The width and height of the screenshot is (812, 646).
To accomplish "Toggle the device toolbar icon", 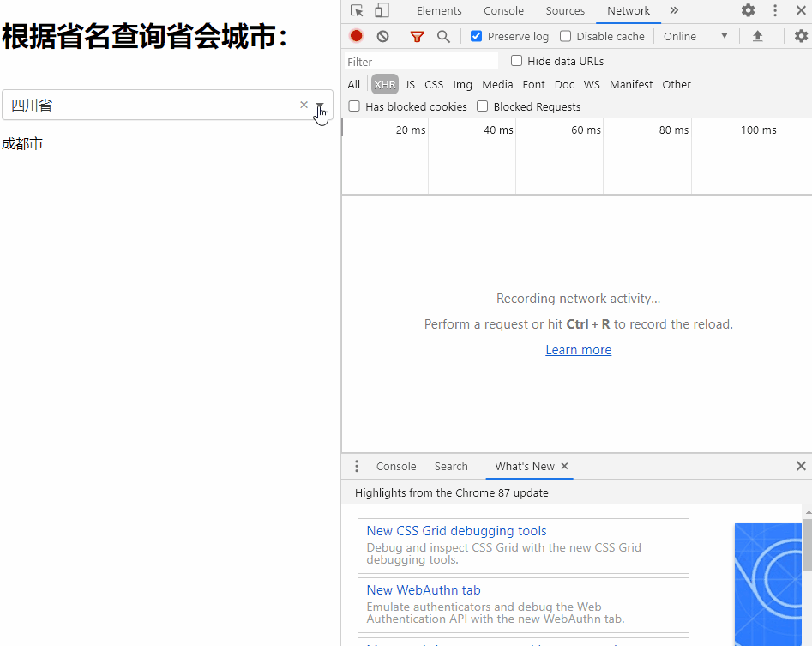I will pos(382,11).
